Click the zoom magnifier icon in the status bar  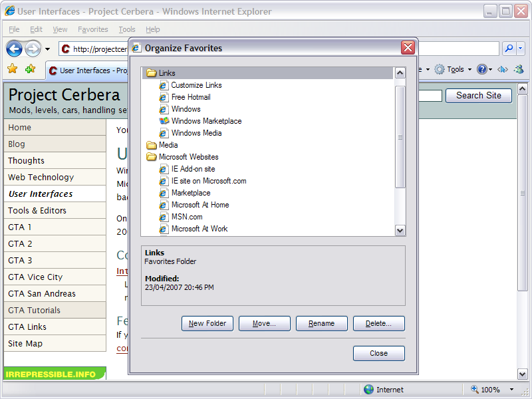click(475, 390)
